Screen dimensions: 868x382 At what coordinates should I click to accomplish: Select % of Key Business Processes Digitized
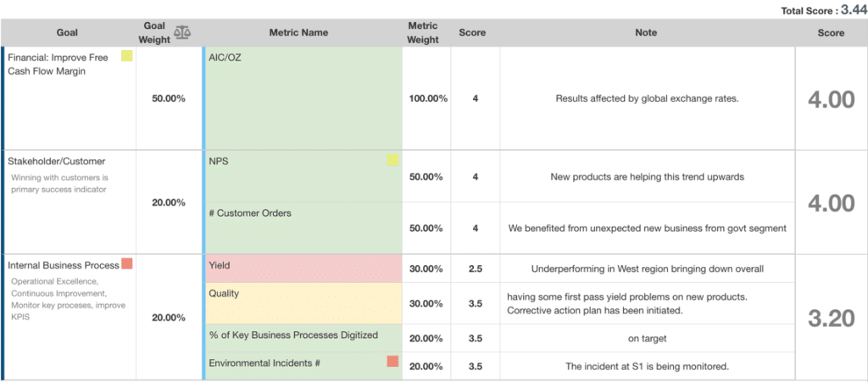(x=293, y=335)
